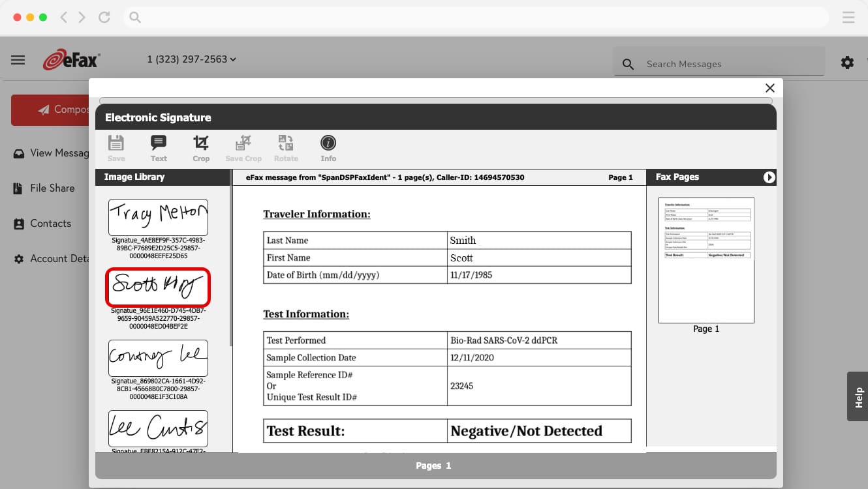Viewport: 868px width, 489px height.
Task: Open fax Info details
Action: coord(328,147)
